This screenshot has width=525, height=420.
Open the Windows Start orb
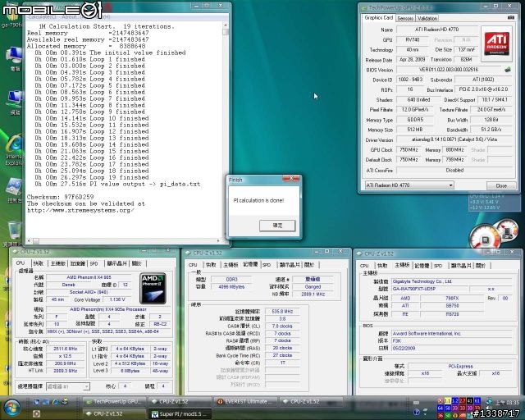[x=11, y=408]
